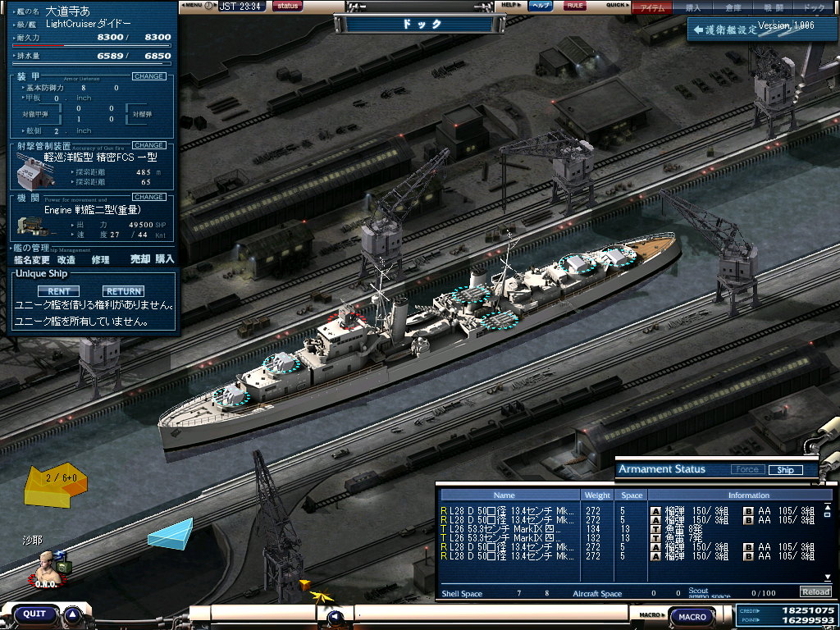Switch Armament Status to Ship view

pos(785,470)
